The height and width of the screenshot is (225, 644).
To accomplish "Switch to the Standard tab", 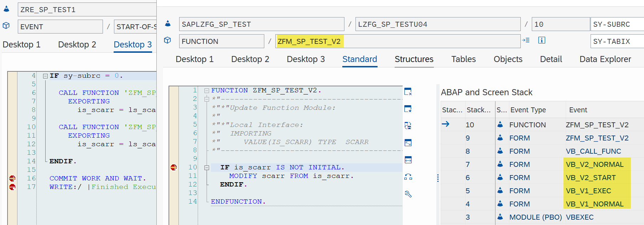I will (x=360, y=59).
